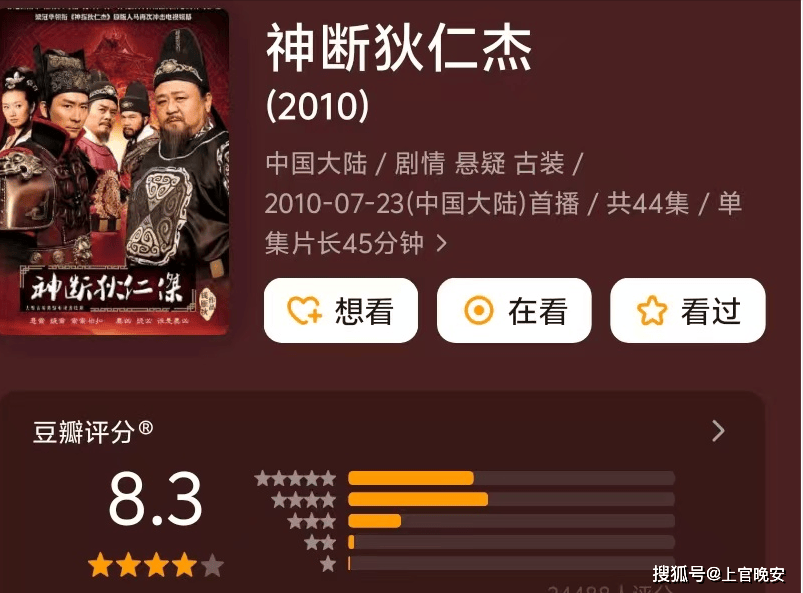Click the circle dot icon beside 在看
This screenshot has height=593, width=803.
[478, 310]
